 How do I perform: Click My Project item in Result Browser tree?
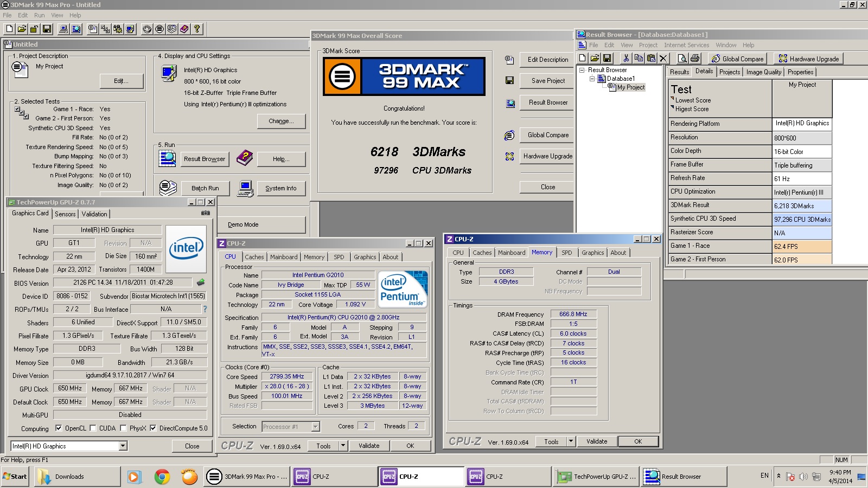click(x=631, y=87)
